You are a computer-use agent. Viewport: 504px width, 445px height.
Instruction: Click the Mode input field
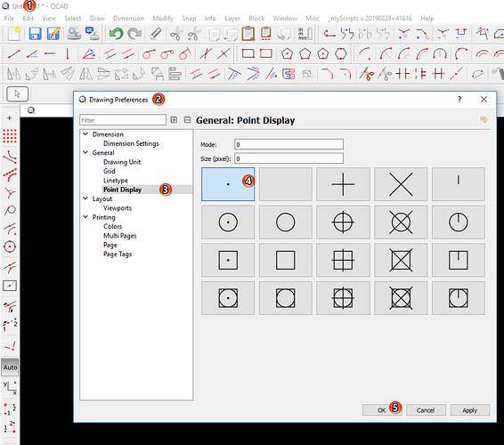tap(289, 144)
